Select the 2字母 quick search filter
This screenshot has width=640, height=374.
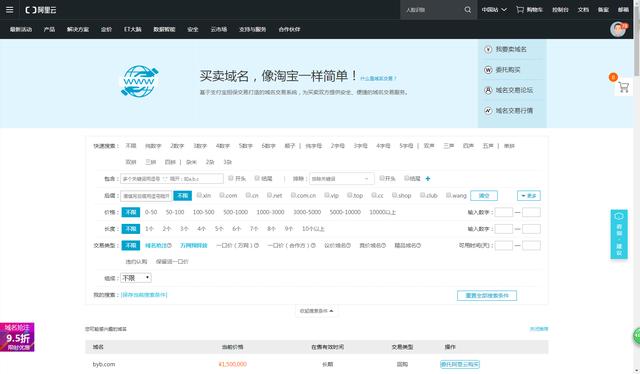tap(338, 146)
